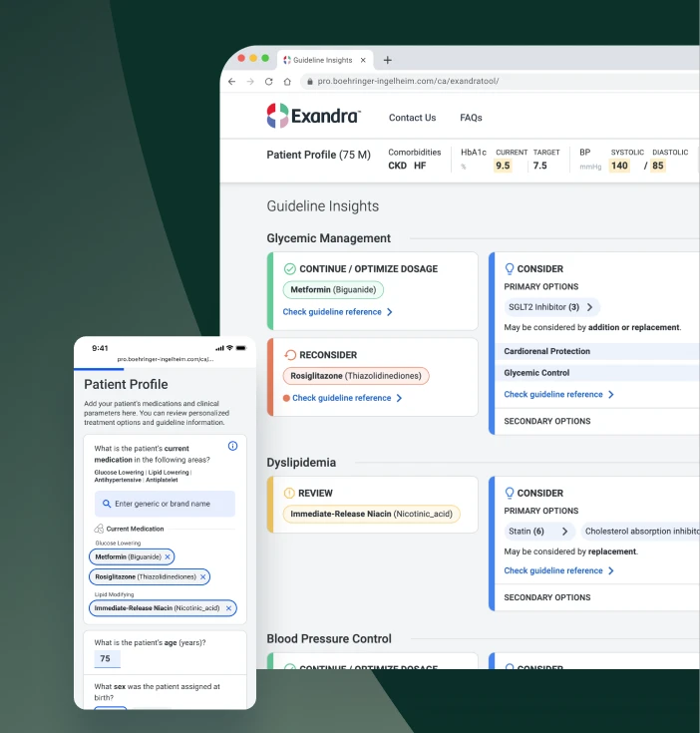
Task: Check guideline reference in Dyslipidemia Consider card
Action: (558, 570)
